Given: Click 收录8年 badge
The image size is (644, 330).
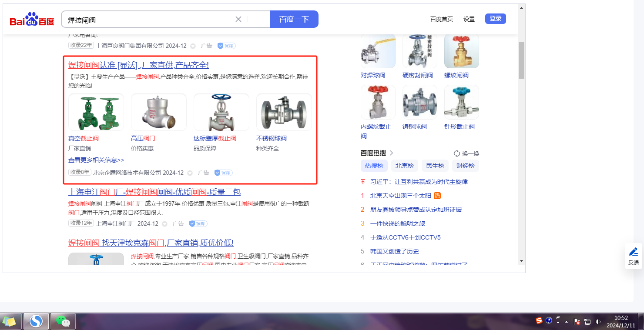Looking at the screenshot, I should click(80, 172).
